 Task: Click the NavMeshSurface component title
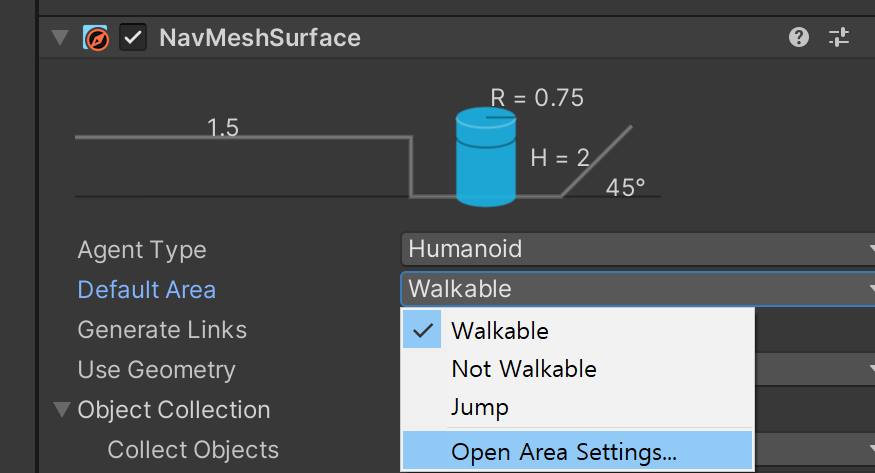pos(260,38)
